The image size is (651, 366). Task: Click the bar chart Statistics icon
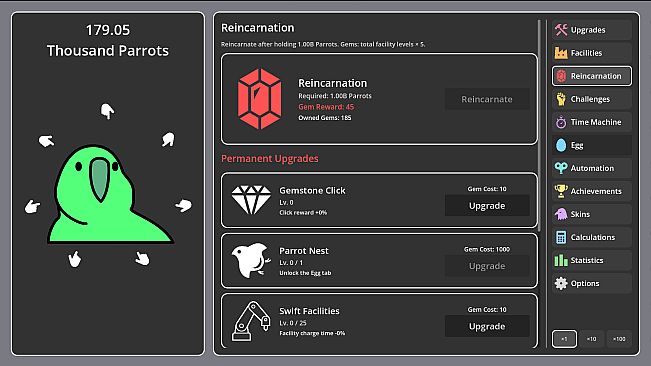561,260
